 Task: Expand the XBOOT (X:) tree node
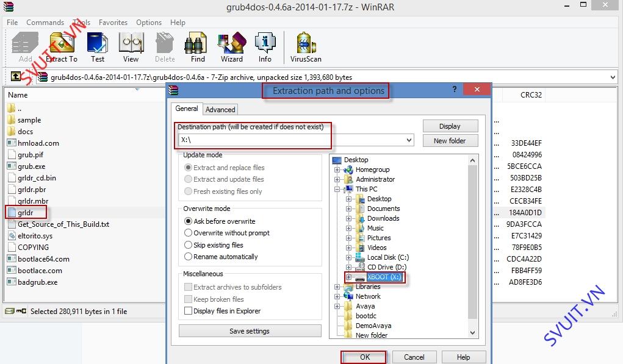[348, 277]
